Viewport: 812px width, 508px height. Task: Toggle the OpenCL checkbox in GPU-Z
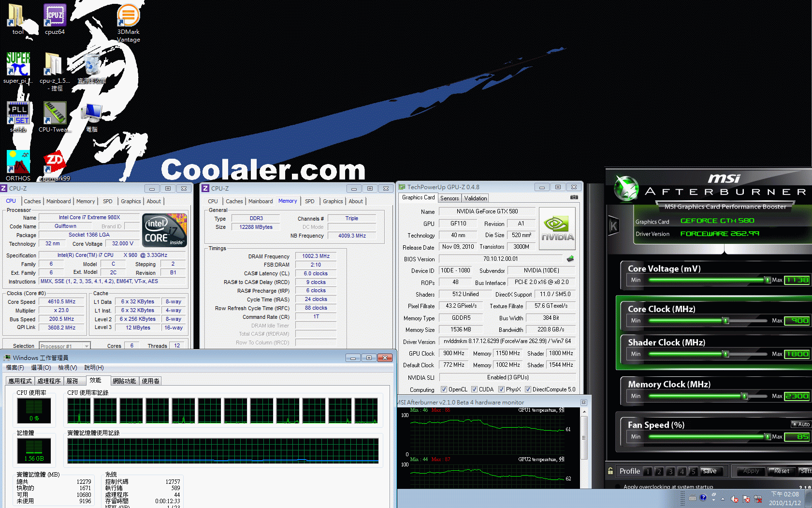tap(444, 389)
